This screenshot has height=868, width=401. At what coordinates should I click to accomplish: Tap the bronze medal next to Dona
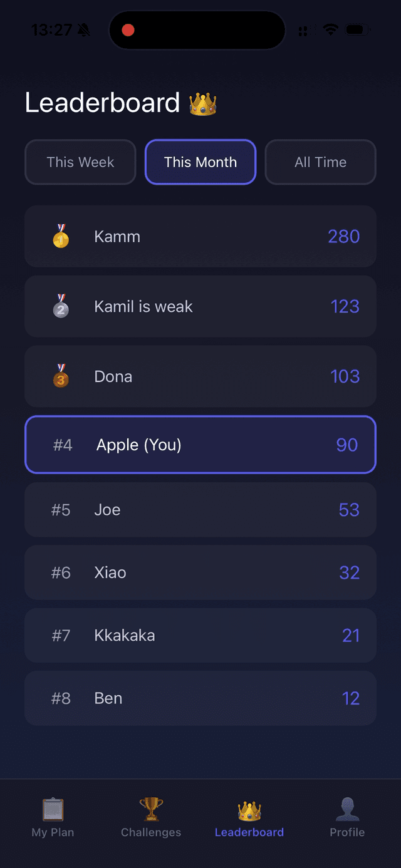(61, 376)
